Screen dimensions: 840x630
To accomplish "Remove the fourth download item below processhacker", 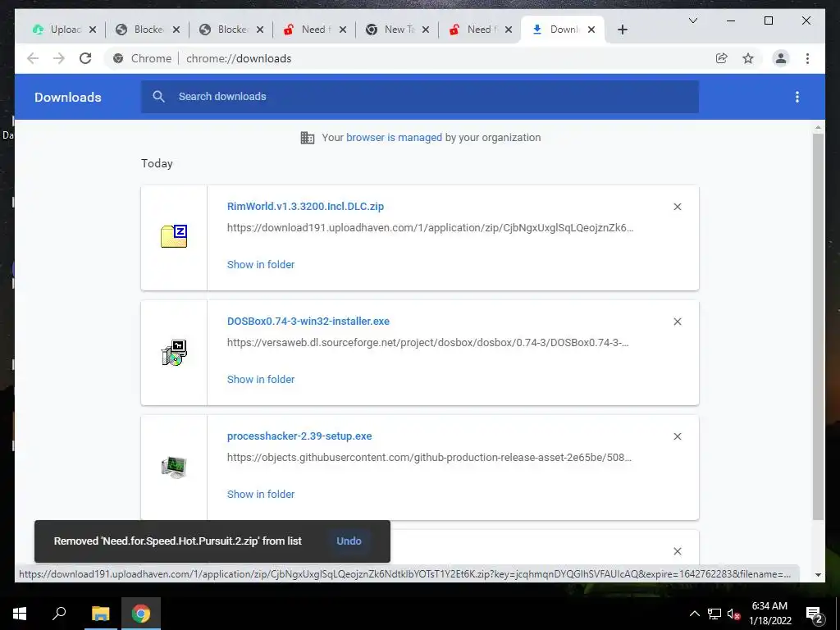I will pos(677,550).
